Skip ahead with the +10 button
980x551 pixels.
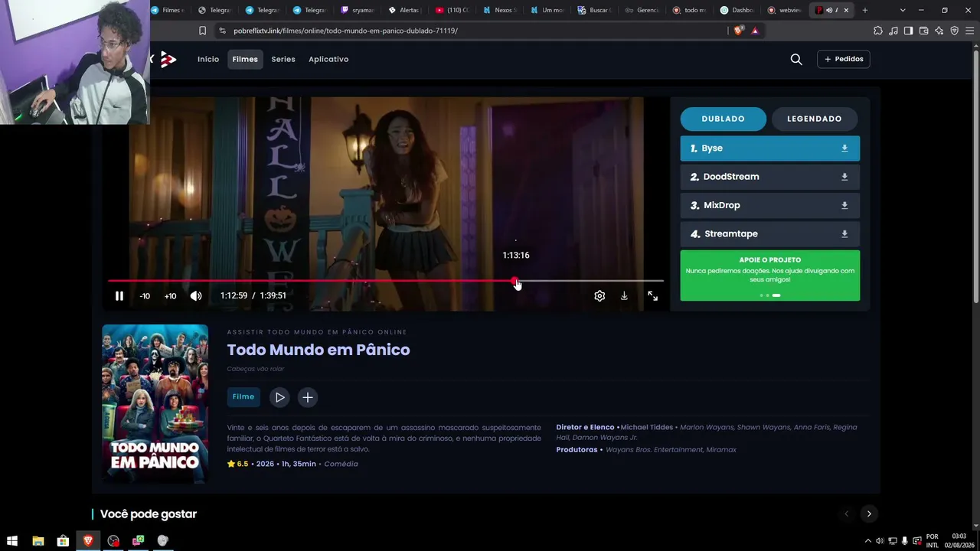[170, 296]
